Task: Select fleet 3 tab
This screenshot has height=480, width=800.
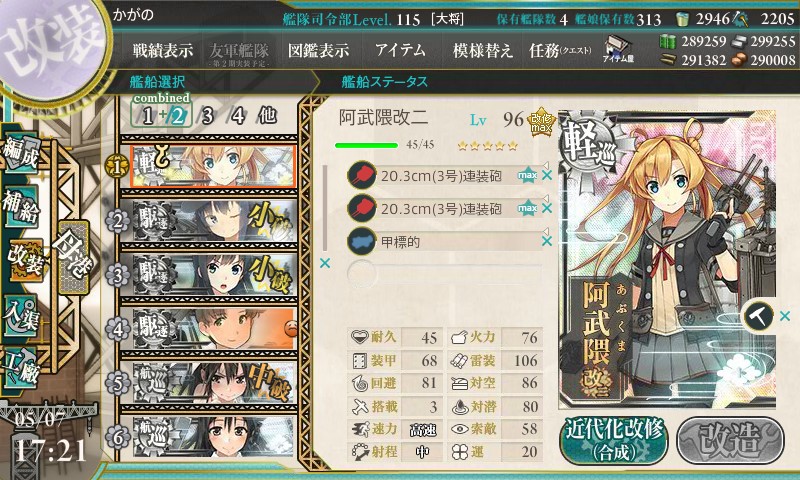Action: 207,116
